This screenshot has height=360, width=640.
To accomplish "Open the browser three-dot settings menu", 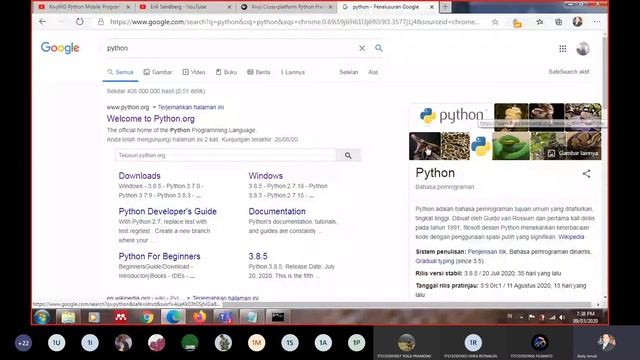I will (x=597, y=22).
